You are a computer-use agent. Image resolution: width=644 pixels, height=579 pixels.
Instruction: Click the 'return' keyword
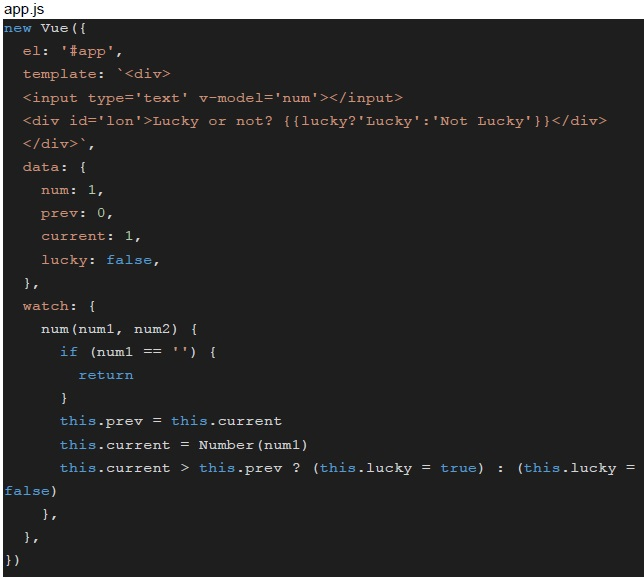tap(106, 375)
